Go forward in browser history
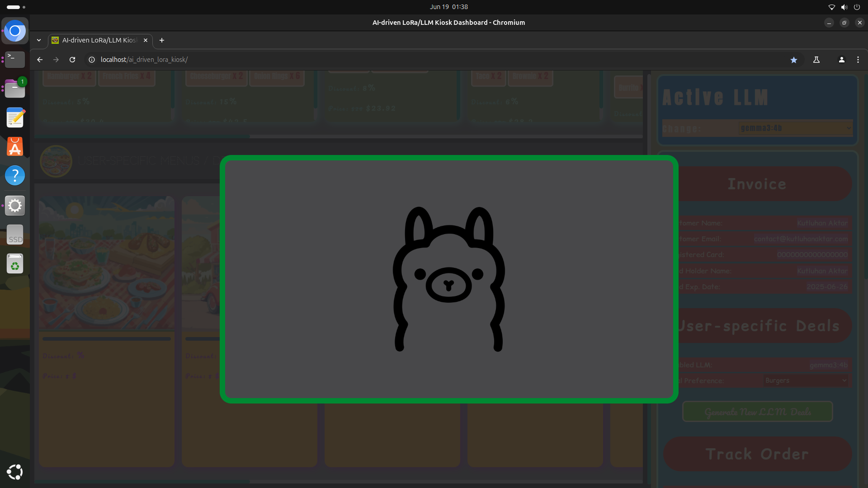868x488 pixels. pyautogui.click(x=56, y=60)
